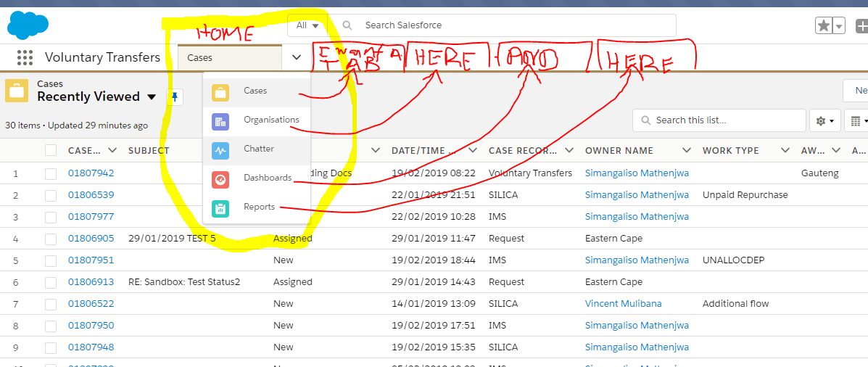Open the Recently Viewed list view dropdown
The height and width of the screenshot is (367, 868).
(152, 97)
